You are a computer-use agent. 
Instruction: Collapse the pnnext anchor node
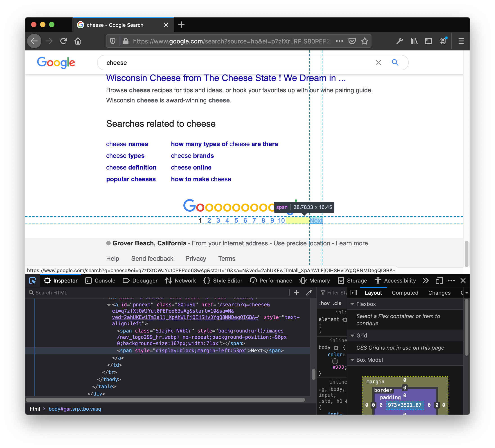pos(109,305)
